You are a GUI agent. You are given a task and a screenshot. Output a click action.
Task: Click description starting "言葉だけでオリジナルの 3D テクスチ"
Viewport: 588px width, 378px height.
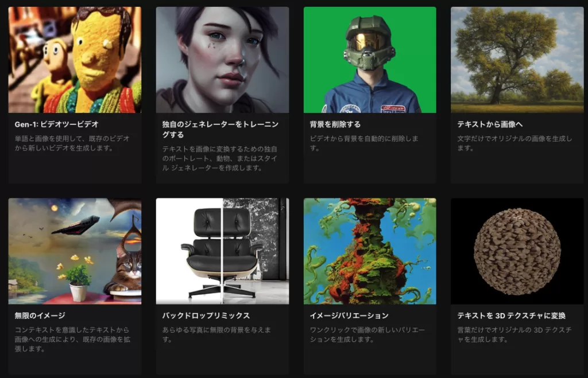(x=514, y=334)
